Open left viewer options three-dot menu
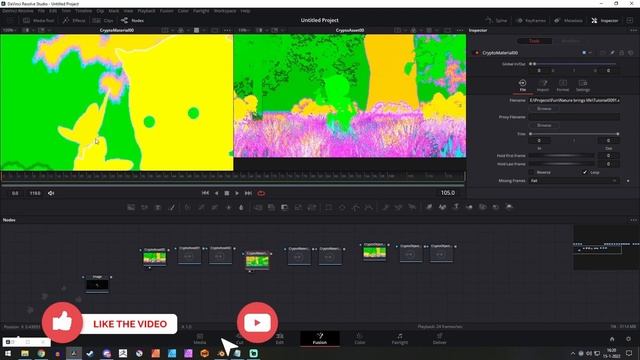This screenshot has width=640, height=360. pyautogui.click(x=227, y=30)
